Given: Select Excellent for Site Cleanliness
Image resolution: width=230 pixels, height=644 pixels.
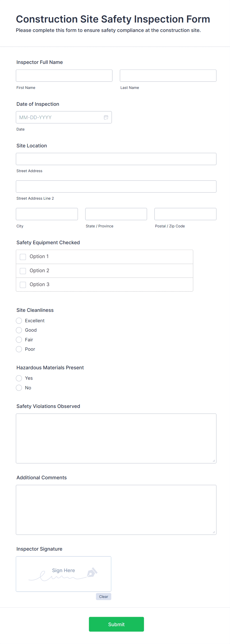Looking at the screenshot, I should tap(19, 321).
